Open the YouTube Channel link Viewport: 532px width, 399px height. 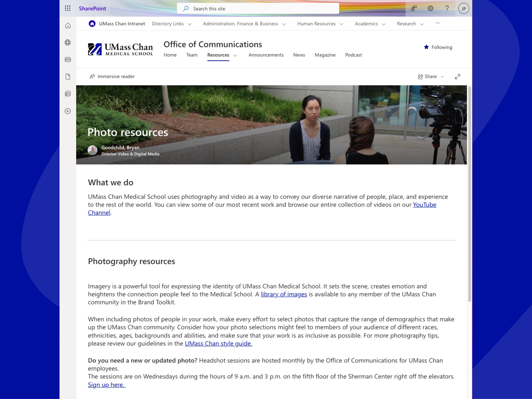pos(424,205)
